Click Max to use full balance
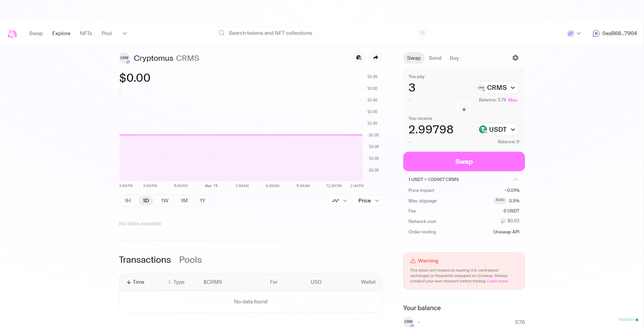The width and height of the screenshot is (644, 327). pos(513,100)
